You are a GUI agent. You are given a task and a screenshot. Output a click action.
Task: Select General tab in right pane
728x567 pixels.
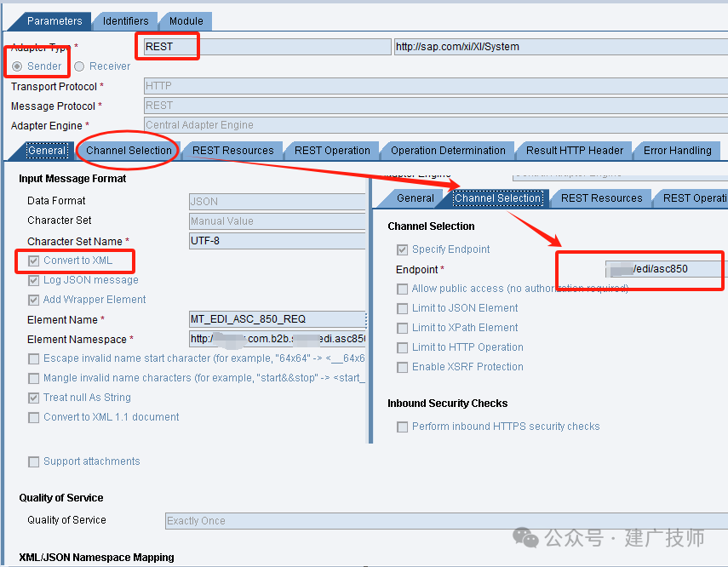[x=415, y=198]
